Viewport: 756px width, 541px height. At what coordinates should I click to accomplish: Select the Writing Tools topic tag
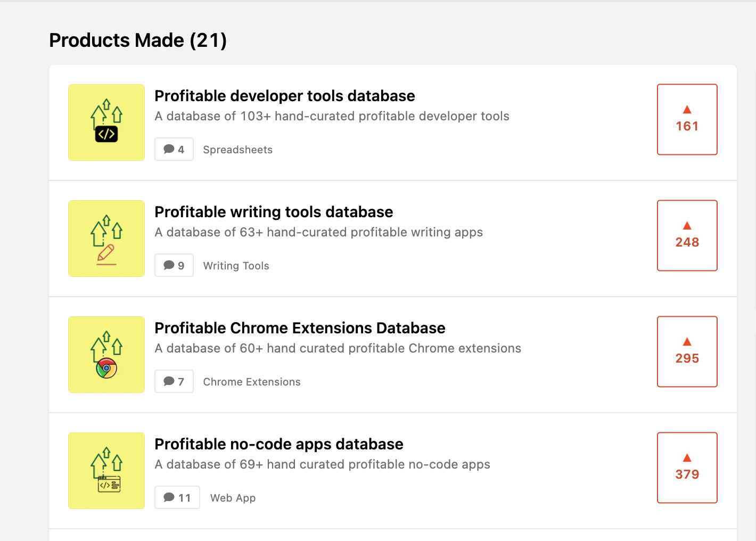236,266
